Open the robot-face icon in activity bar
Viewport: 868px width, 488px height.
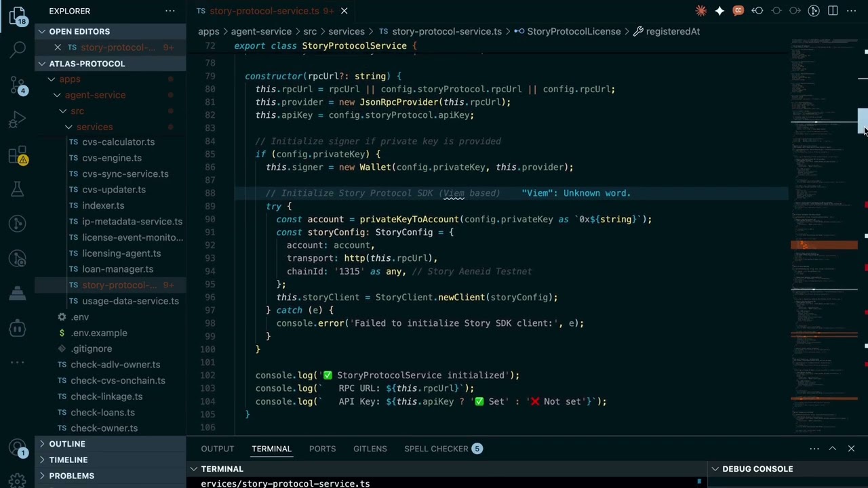[x=18, y=329]
